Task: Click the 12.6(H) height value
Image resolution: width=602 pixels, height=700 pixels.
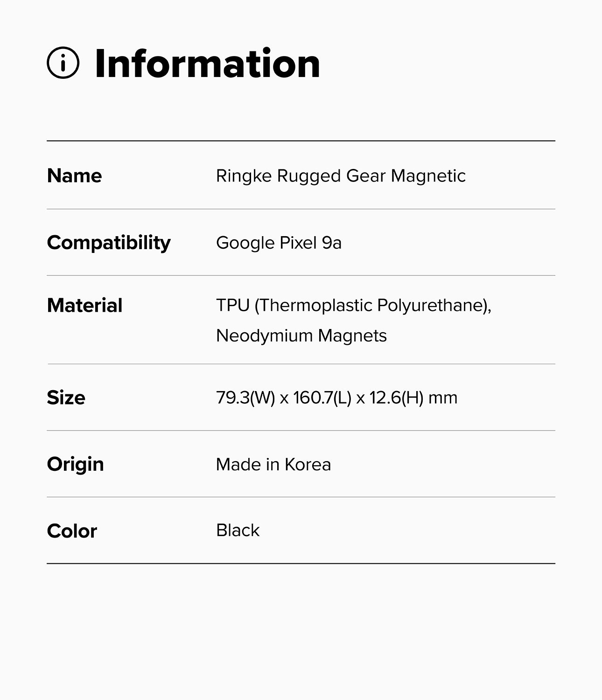Action: [396, 398]
